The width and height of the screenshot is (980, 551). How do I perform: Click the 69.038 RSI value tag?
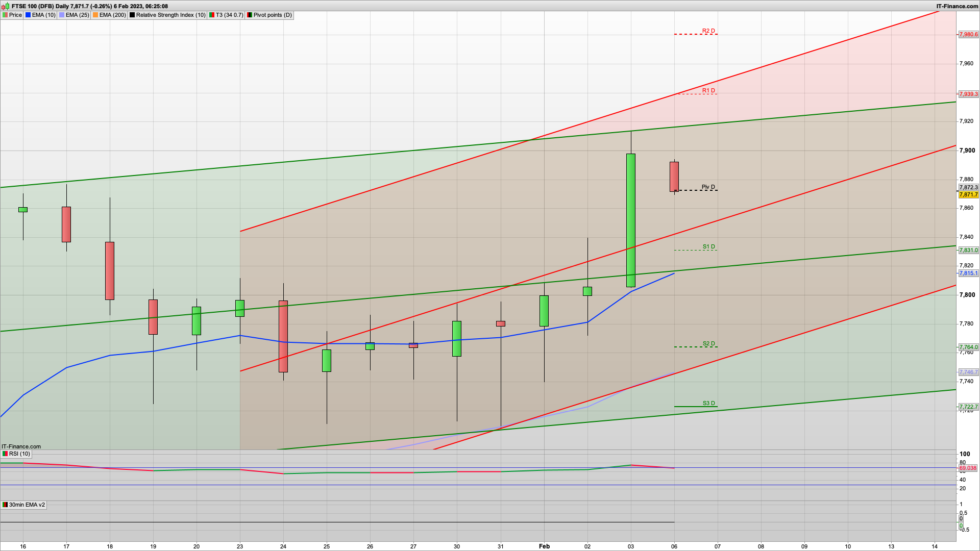(x=967, y=468)
